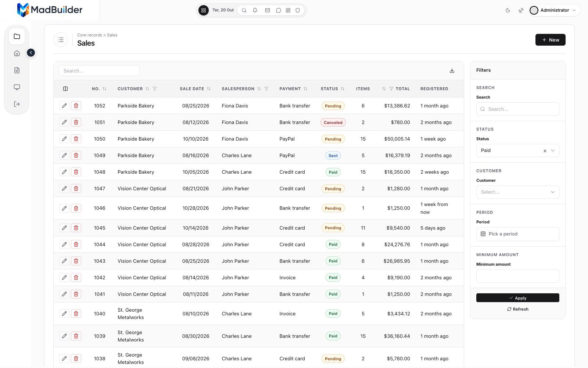The width and height of the screenshot is (588, 368).
Task: Click the table Search input field
Action: 99,71
